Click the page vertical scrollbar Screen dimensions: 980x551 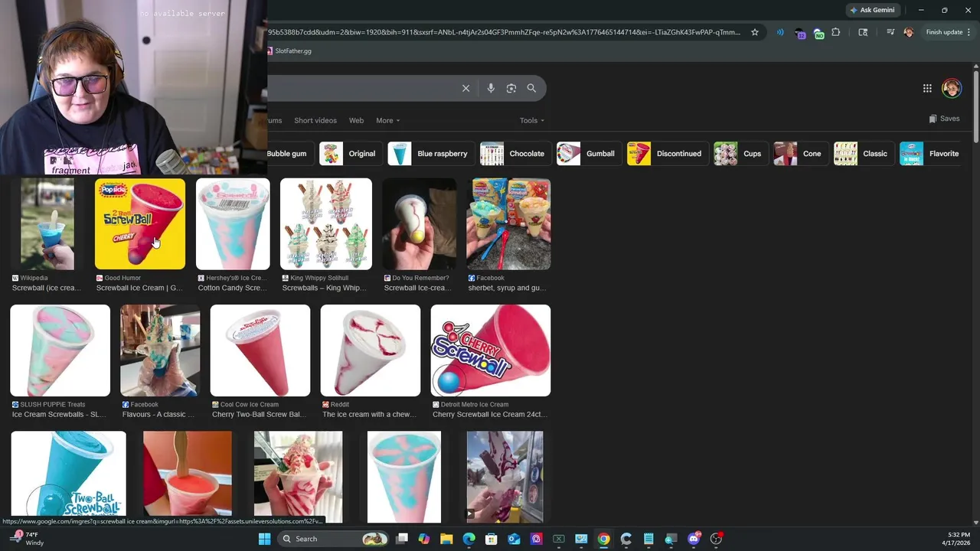[x=976, y=106]
